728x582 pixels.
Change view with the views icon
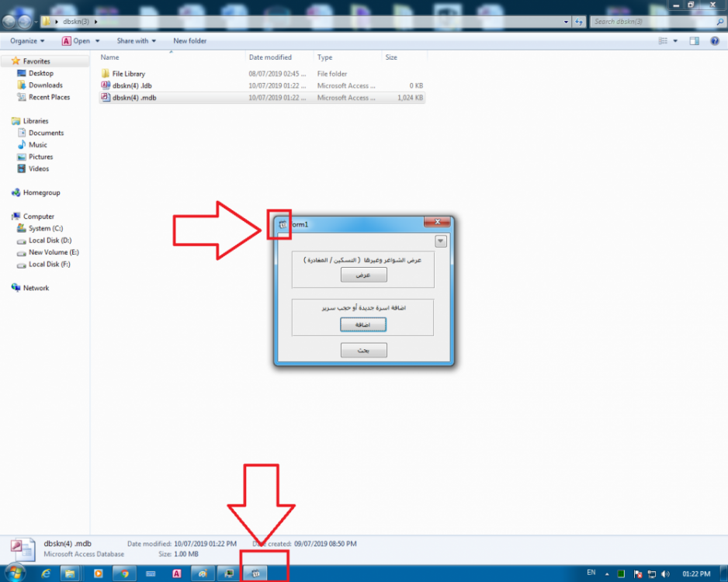tap(663, 41)
